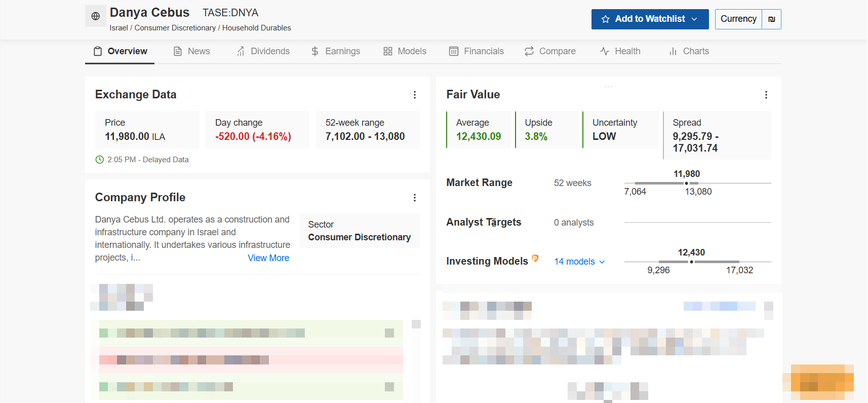Click the Upside 3.8% card

(548, 130)
